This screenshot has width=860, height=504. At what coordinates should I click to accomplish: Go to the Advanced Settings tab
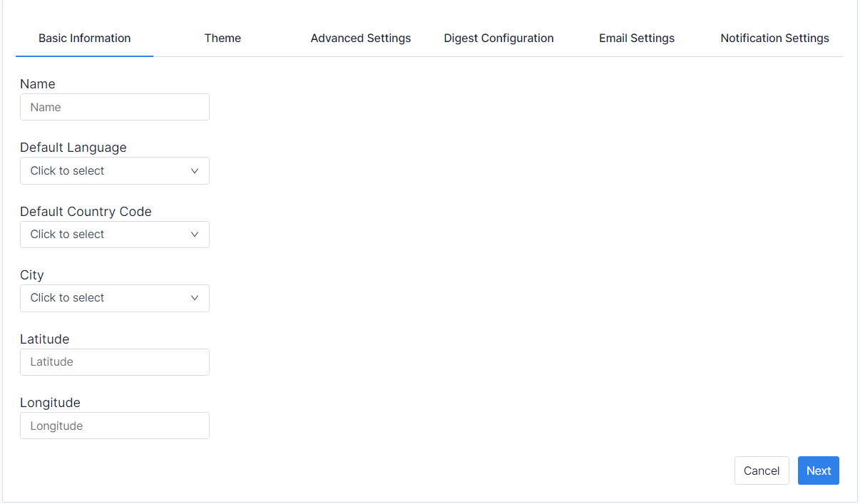(360, 38)
